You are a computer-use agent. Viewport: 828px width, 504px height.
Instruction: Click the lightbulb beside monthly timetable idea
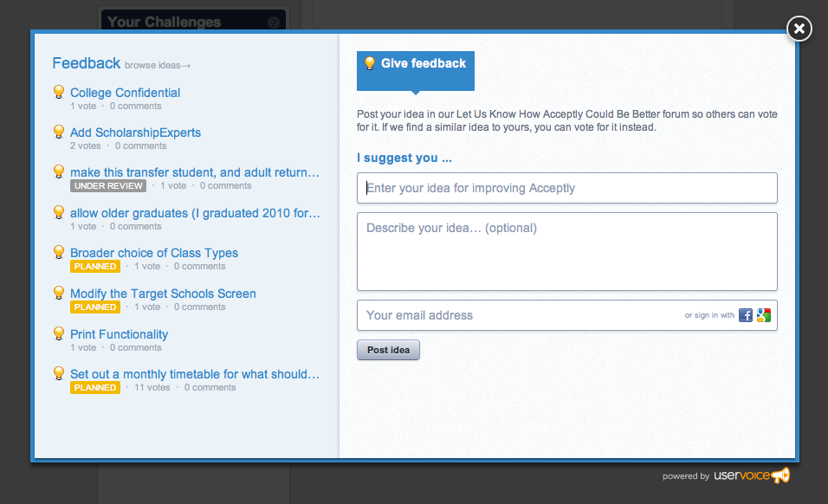pos(59,373)
